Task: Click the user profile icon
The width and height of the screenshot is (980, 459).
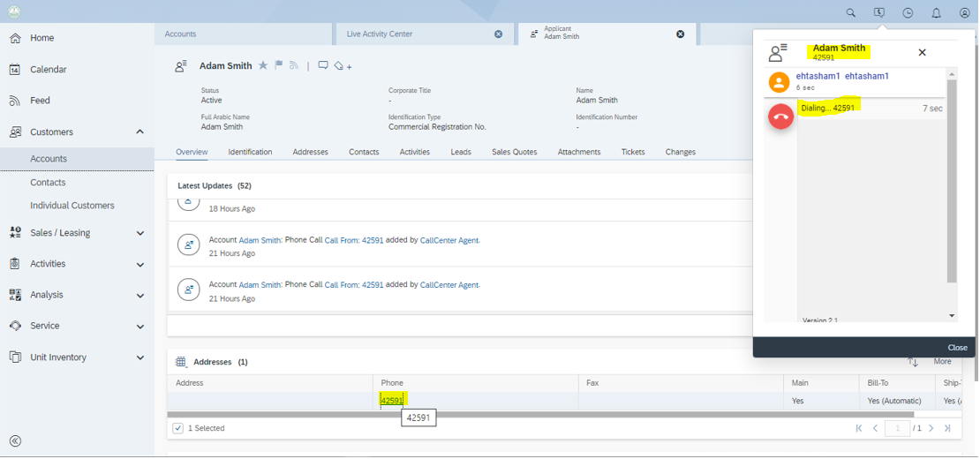Action: (965, 13)
